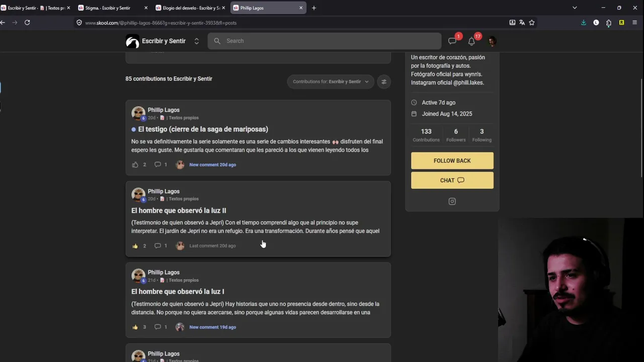Click Phillip Lagos avatar on El testigo post

[138, 113]
